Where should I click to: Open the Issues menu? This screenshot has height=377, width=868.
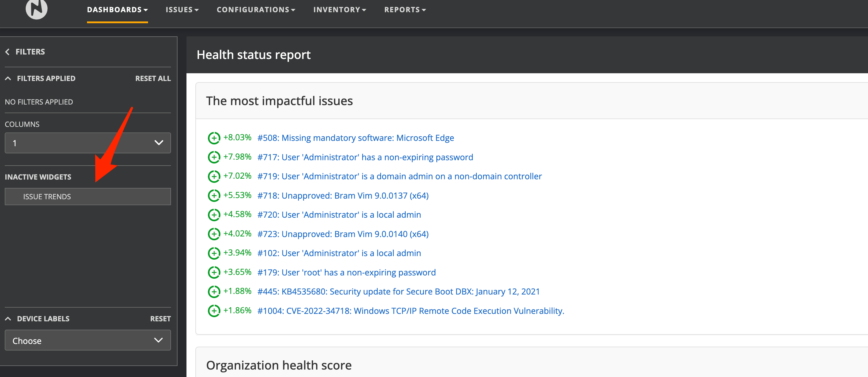[182, 10]
